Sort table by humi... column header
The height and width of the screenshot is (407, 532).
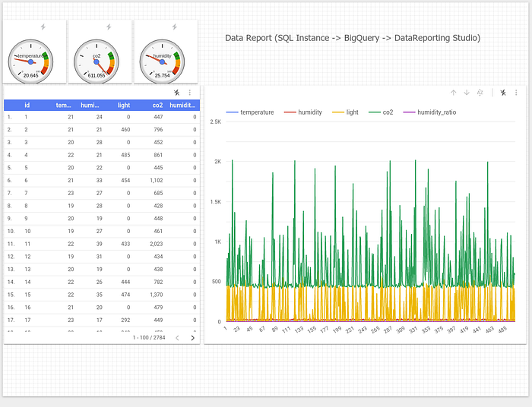click(90, 105)
